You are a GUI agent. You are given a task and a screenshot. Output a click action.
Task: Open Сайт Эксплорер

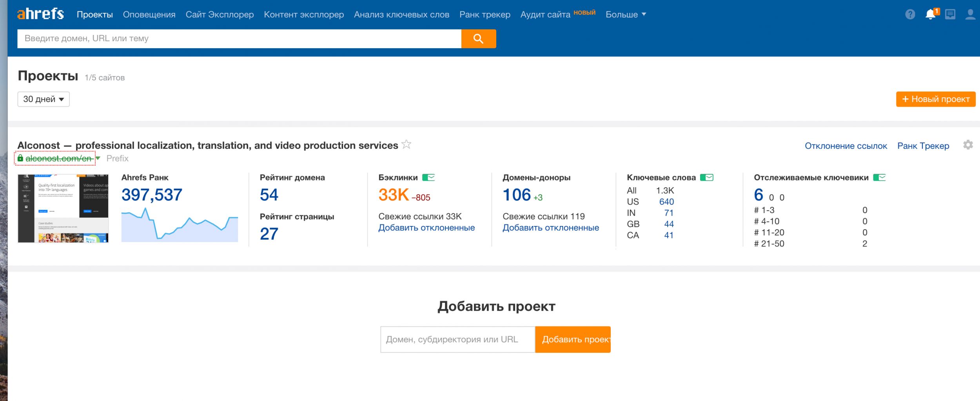pyautogui.click(x=220, y=15)
